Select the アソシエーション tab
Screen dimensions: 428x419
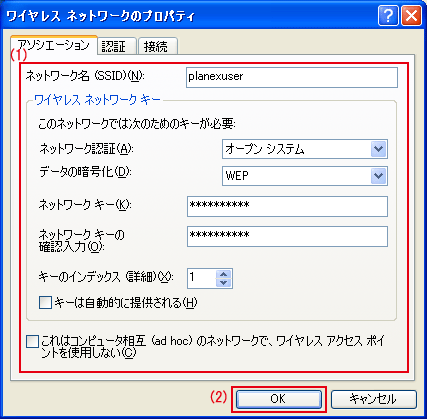[x=54, y=45]
